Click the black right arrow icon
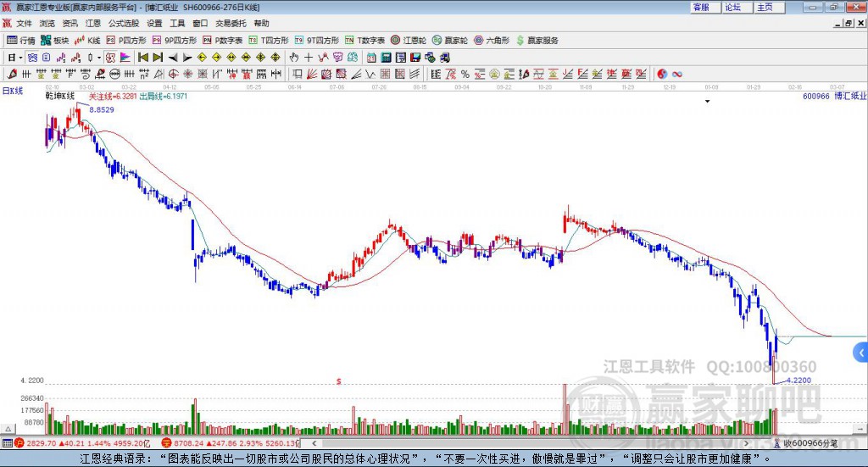The height and width of the screenshot is (467, 868). tap(187, 58)
